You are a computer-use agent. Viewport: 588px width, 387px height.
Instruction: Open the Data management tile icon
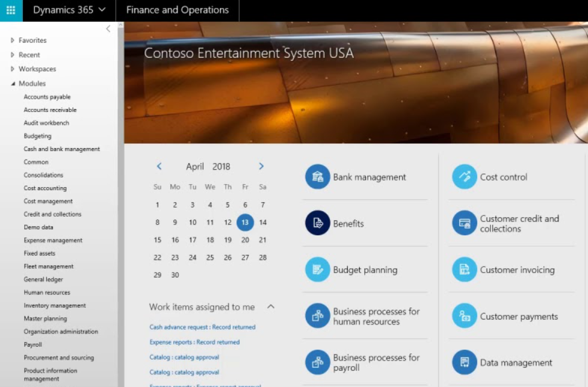coord(464,362)
